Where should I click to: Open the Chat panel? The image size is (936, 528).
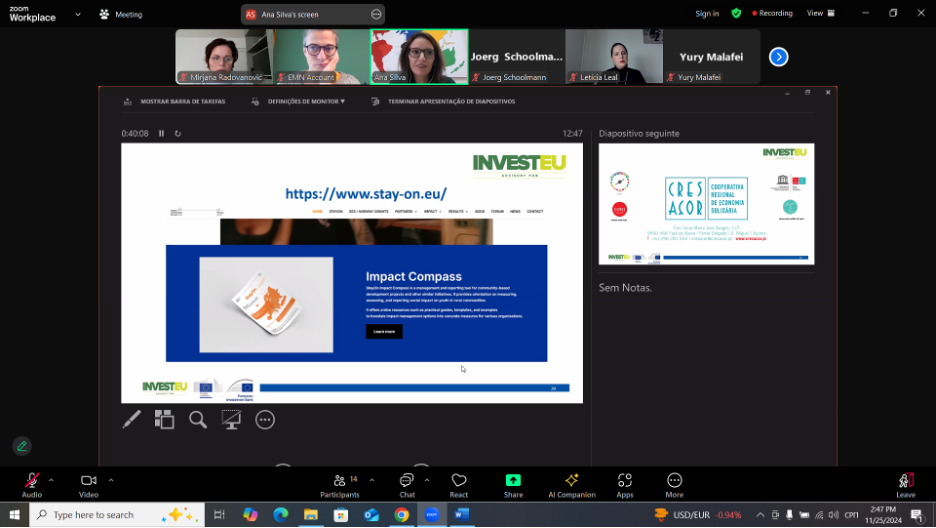click(407, 484)
